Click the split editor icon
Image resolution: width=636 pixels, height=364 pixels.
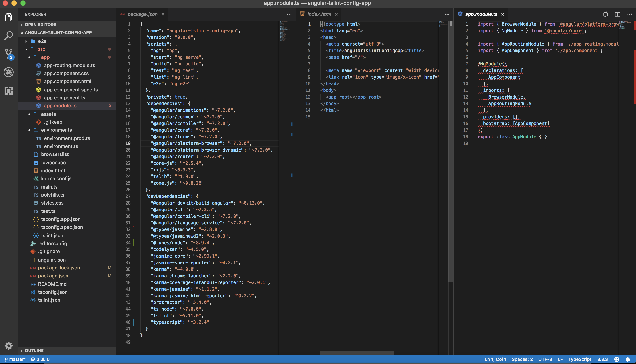617,14
